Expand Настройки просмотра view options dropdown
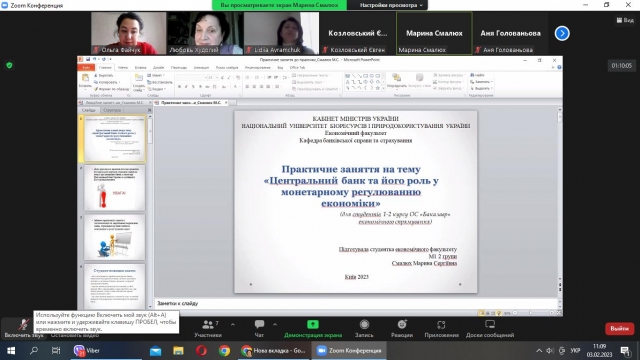This screenshot has height=360, width=640. pyautogui.click(x=391, y=5)
